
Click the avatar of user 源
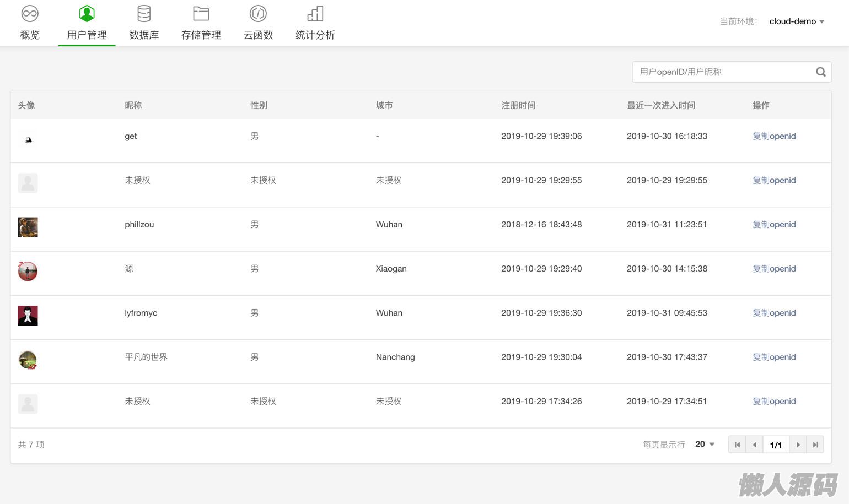click(28, 271)
